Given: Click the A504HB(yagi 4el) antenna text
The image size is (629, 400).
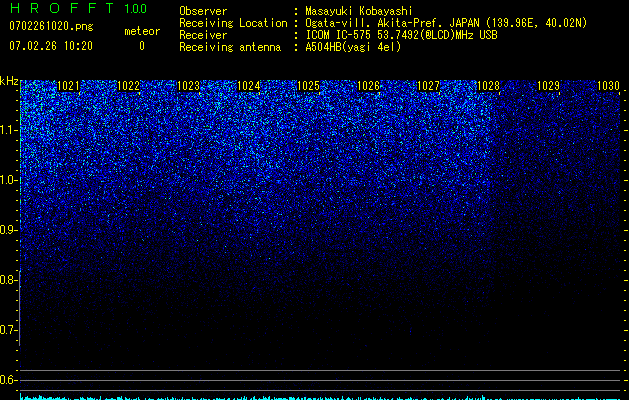Looking at the screenshot, I should [353, 47].
